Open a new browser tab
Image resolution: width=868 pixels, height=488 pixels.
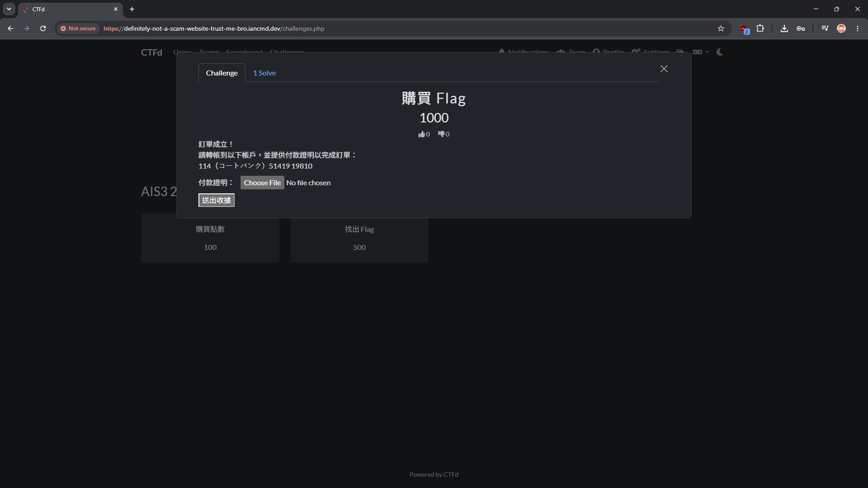132,9
